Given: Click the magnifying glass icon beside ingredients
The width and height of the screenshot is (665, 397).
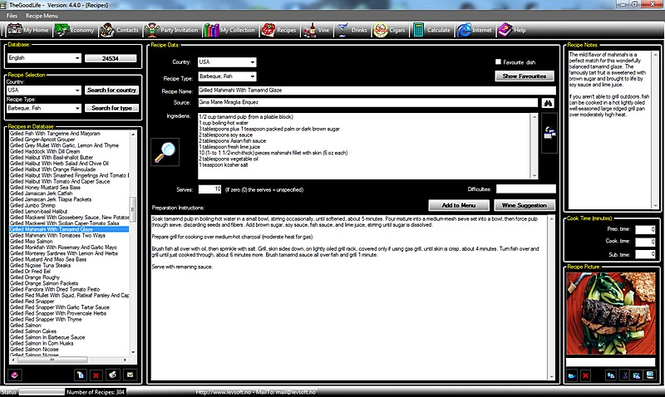Looking at the screenshot, I should pyautogui.click(x=165, y=152).
